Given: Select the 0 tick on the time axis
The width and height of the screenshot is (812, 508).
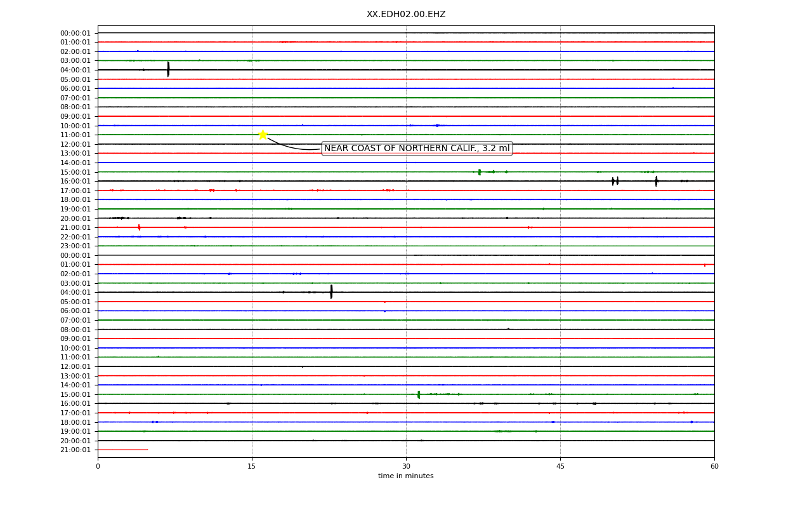Looking at the screenshot, I should tap(98, 467).
